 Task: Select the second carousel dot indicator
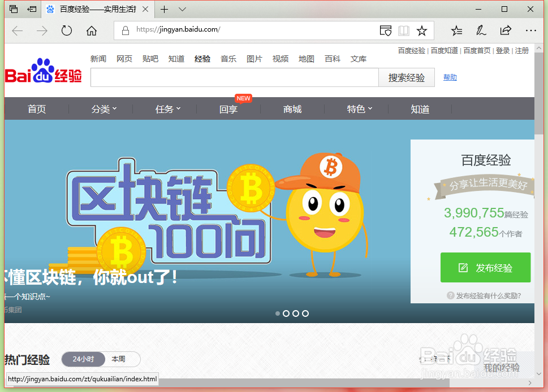(286, 313)
